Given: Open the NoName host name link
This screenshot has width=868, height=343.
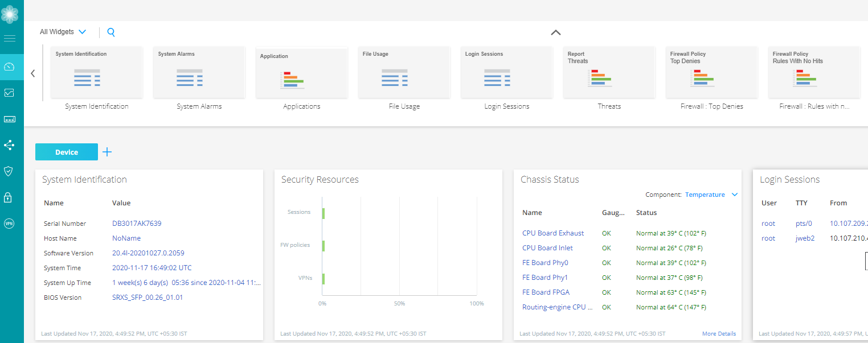Looking at the screenshot, I should pos(126,238).
